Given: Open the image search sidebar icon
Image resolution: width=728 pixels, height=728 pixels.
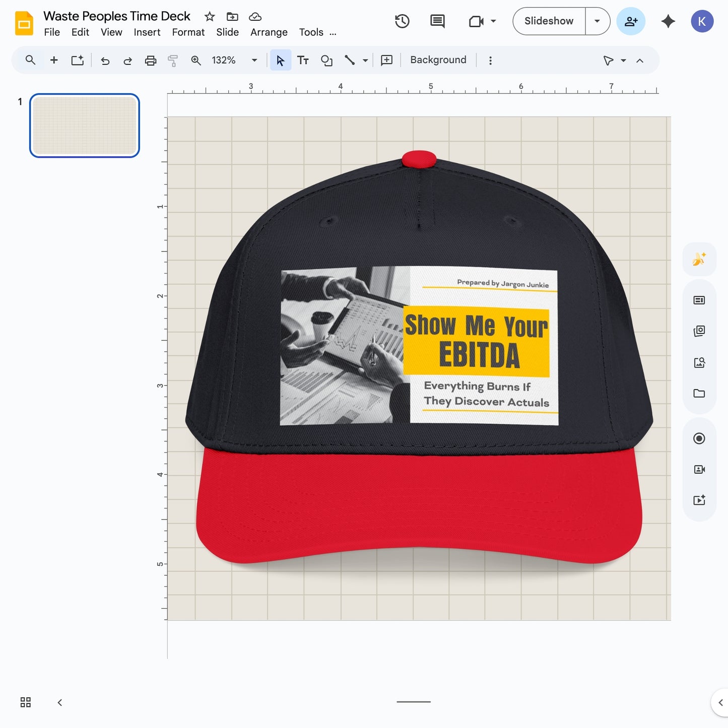Looking at the screenshot, I should 699,362.
